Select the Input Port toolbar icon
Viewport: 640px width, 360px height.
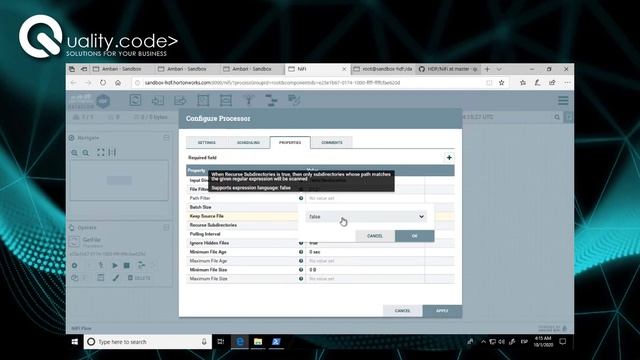point(158,100)
